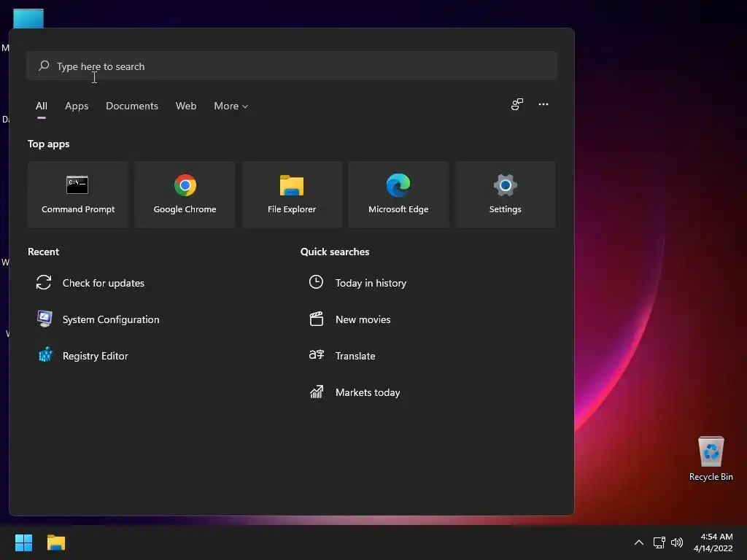Click the clapperboard icon for New movies
This screenshot has height=560, width=747.
tap(317, 319)
